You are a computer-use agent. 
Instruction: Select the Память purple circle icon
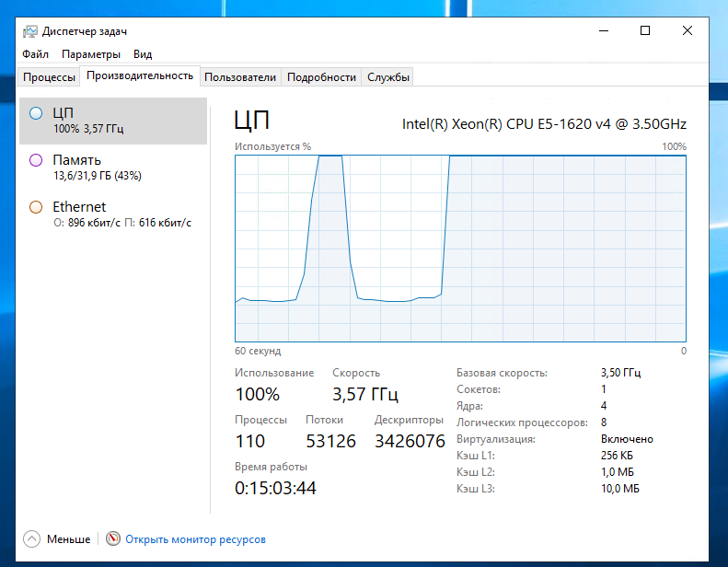pyautogui.click(x=36, y=160)
